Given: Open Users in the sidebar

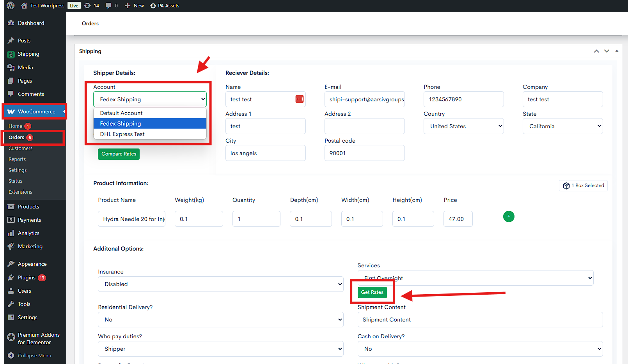Looking at the screenshot, I should [x=25, y=291].
